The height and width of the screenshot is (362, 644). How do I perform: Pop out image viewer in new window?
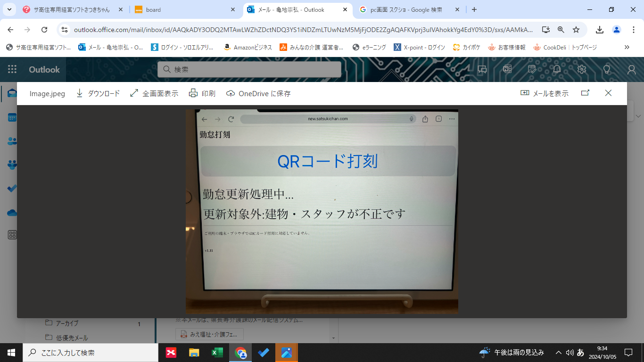[585, 93]
